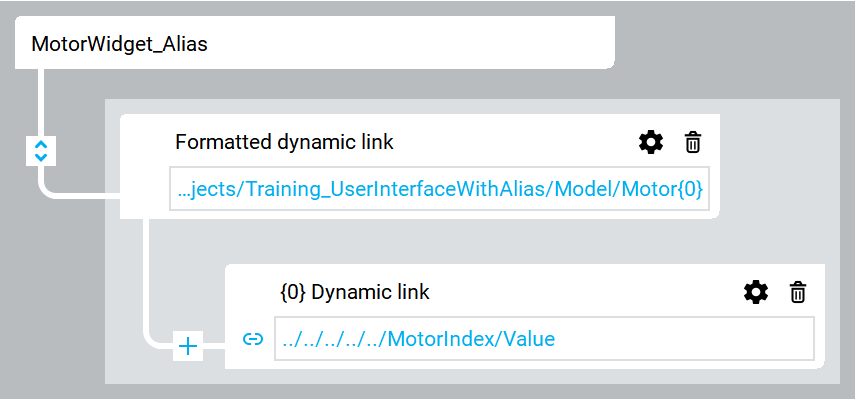Focus the Training_UserInterfaceWithAlias/Model/Motor{0} path field
This screenshot has height=399, width=855.
tap(439, 189)
